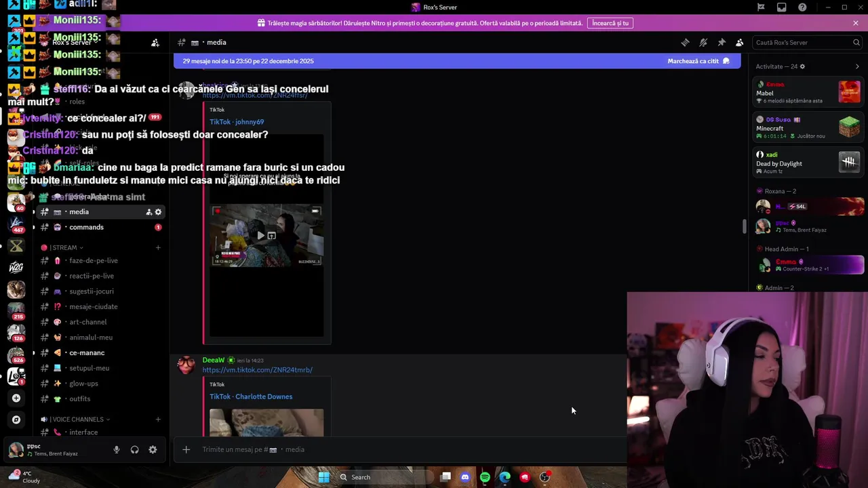Open the Threads icon in channel header

pos(685,42)
